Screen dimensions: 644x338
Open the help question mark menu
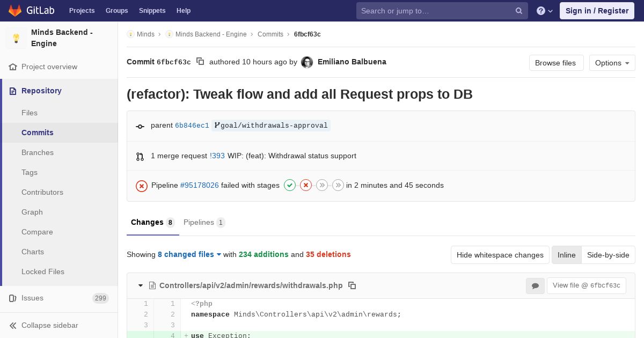pos(545,11)
